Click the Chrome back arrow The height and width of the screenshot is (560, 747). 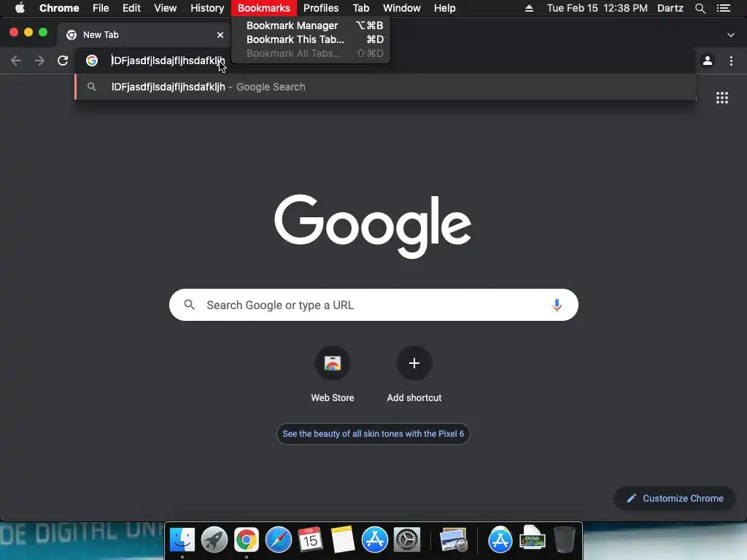pyautogui.click(x=16, y=61)
